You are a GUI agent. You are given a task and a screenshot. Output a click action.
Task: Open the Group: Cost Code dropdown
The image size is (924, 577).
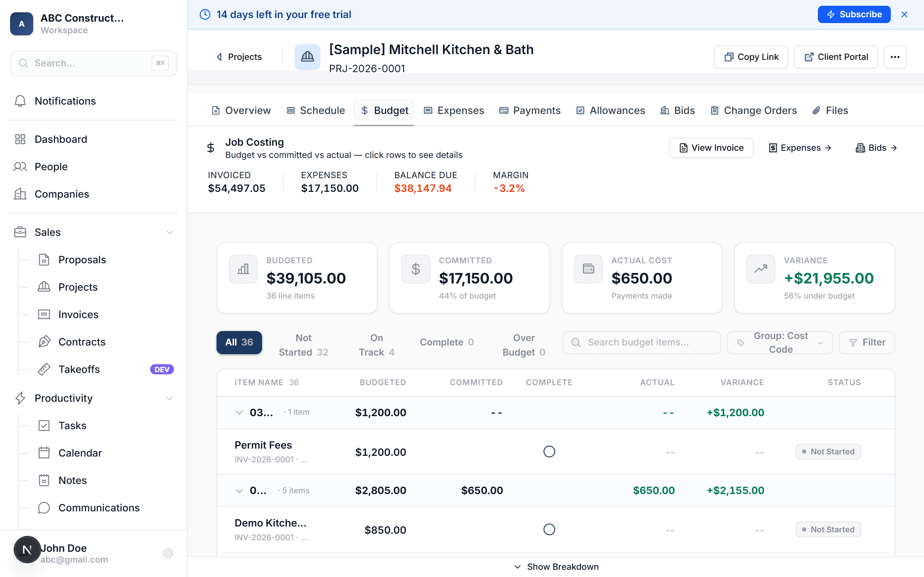780,342
